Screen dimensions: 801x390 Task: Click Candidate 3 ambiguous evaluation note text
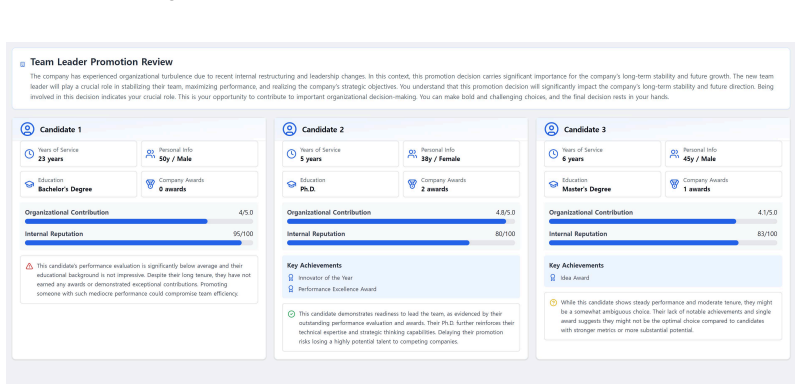tap(666, 316)
